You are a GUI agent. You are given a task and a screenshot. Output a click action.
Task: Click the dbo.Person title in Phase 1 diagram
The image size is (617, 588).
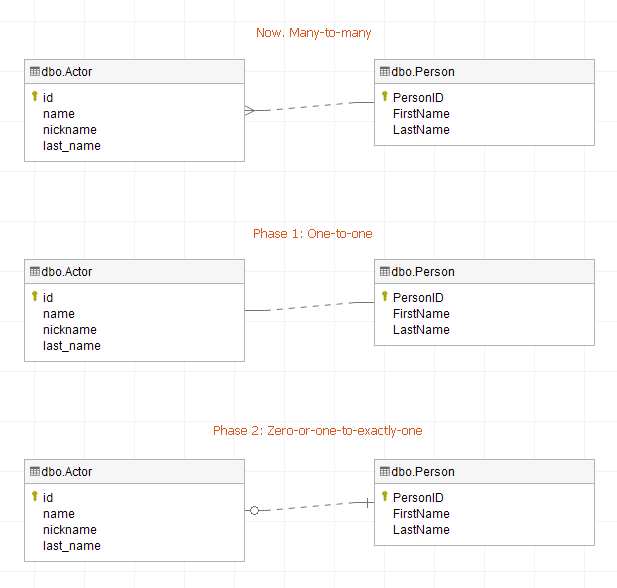pos(423,272)
